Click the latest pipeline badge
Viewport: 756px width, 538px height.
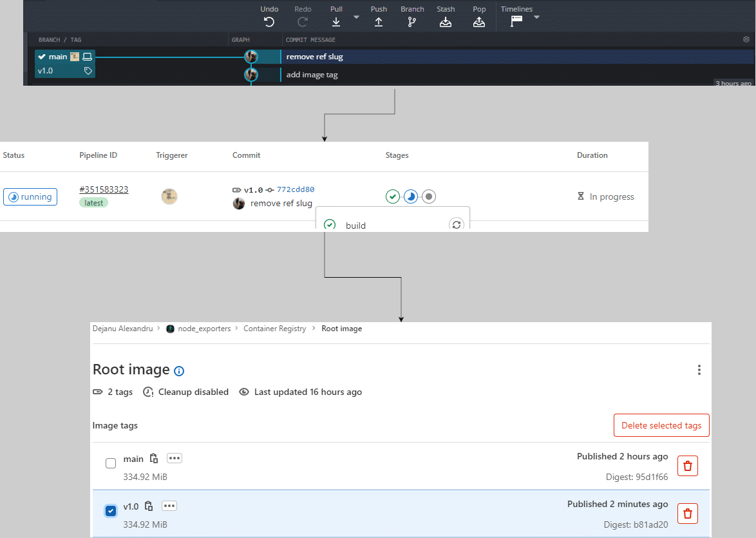tap(93, 203)
